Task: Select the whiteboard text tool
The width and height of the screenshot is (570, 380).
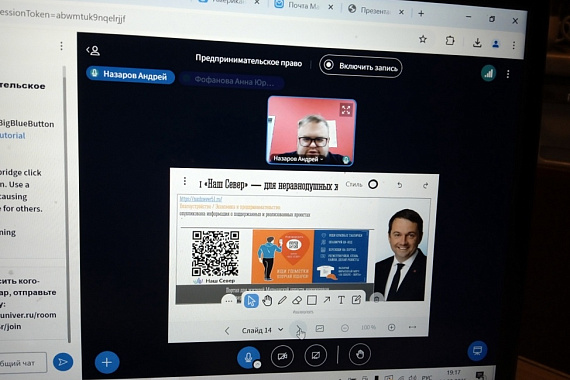Action: click(x=341, y=300)
